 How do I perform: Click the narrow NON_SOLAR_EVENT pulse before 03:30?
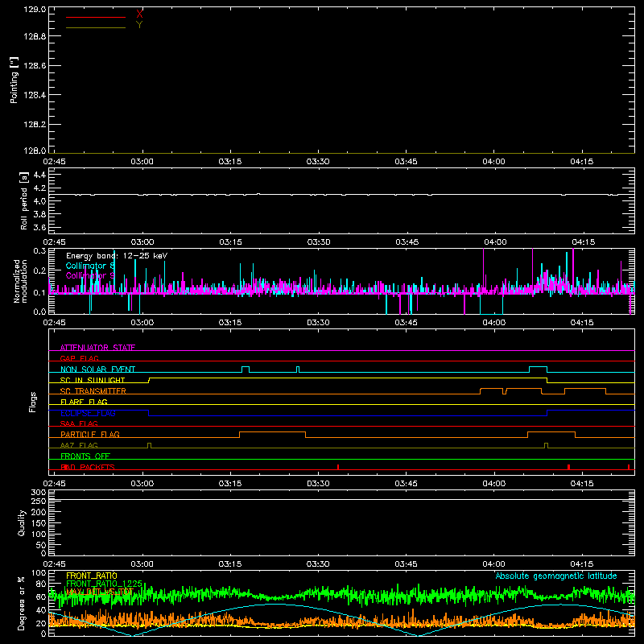point(298,369)
